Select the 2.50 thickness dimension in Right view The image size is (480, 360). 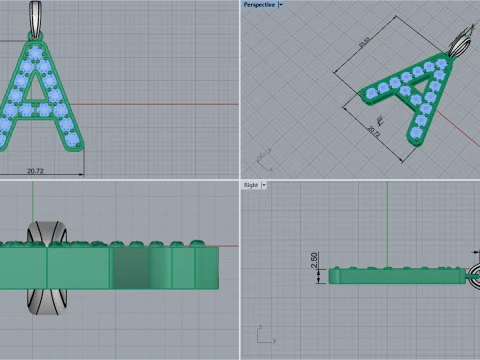(314, 260)
